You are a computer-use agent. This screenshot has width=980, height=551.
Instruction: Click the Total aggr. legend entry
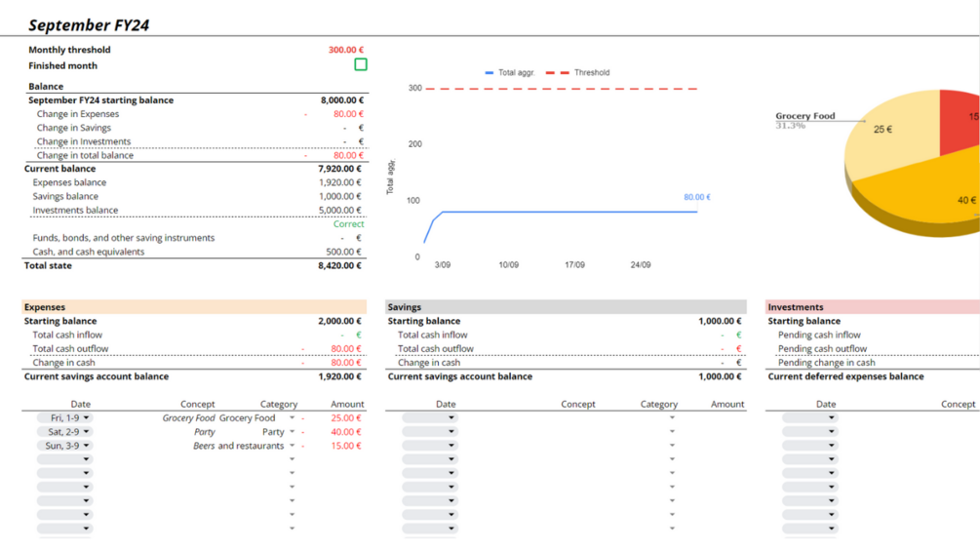(509, 72)
